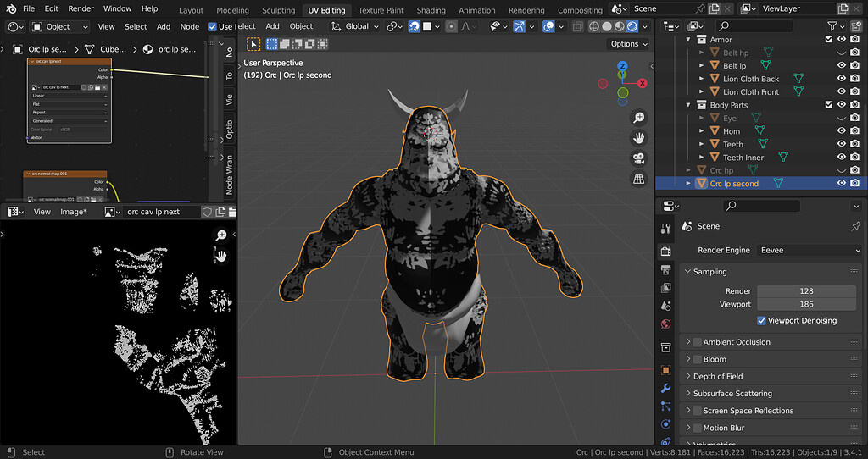Collapse the Sampling panel
The height and width of the screenshot is (459, 868).
pyautogui.click(x=688, y=272)
